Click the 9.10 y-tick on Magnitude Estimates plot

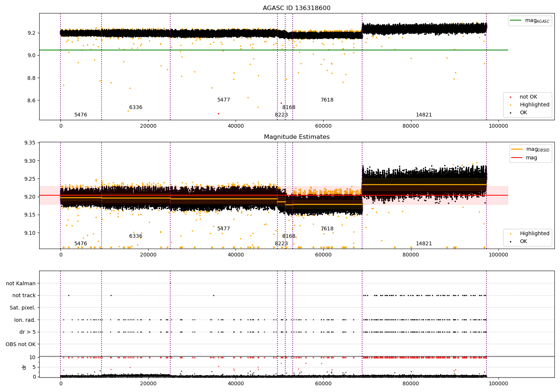(x=30, y=233)
